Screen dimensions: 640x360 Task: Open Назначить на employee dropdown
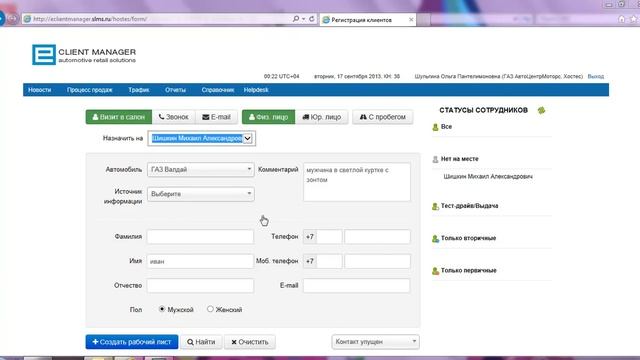tap(202, 138)
